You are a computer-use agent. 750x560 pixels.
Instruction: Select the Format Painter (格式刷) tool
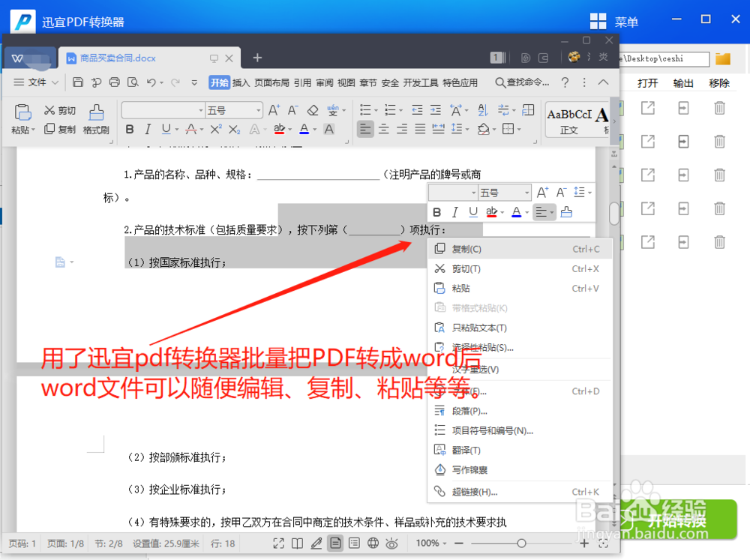pos(96,119)
